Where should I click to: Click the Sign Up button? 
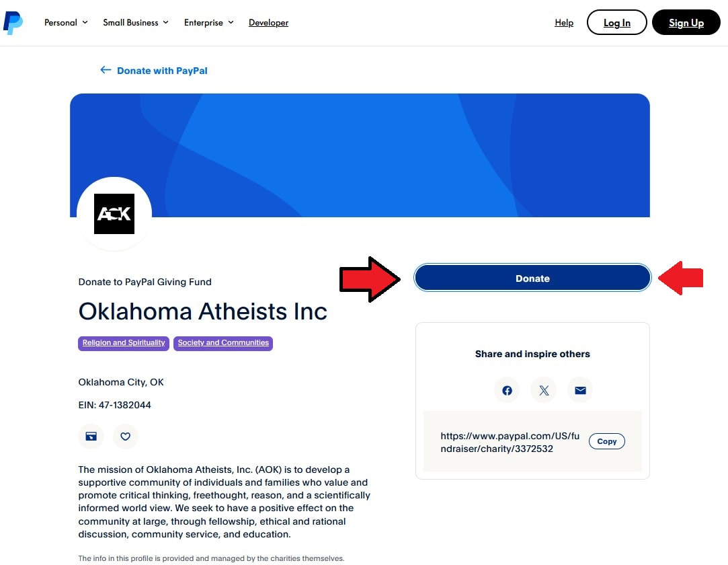pyautogui.click(x=686, y=22)
